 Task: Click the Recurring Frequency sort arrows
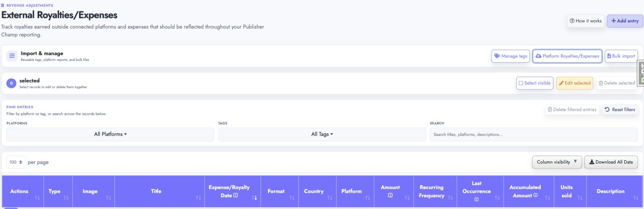(x=450, y=198)
